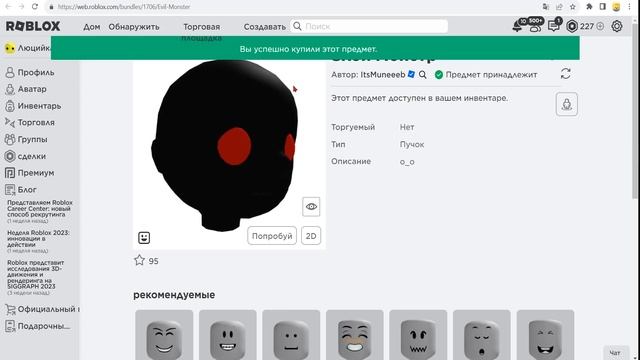The image size is (640, 360).
Task: Open the Чат panel at bottom right
Action: pyautogui.click(x=615, y=353)
